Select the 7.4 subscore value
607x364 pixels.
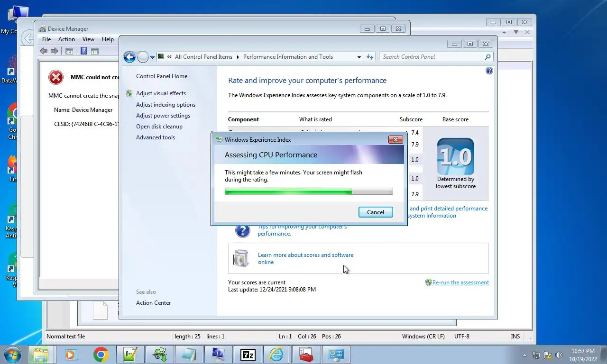415,133
